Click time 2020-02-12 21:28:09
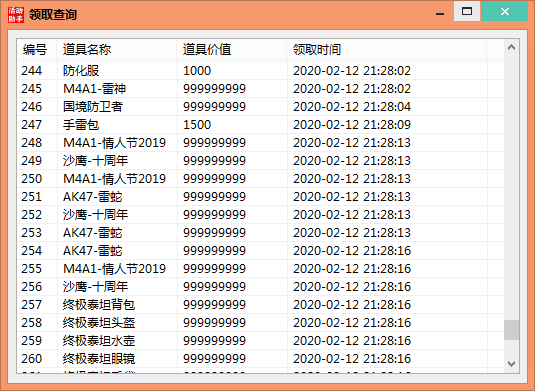This screenshot has width=535, height=391. point(352,125)
